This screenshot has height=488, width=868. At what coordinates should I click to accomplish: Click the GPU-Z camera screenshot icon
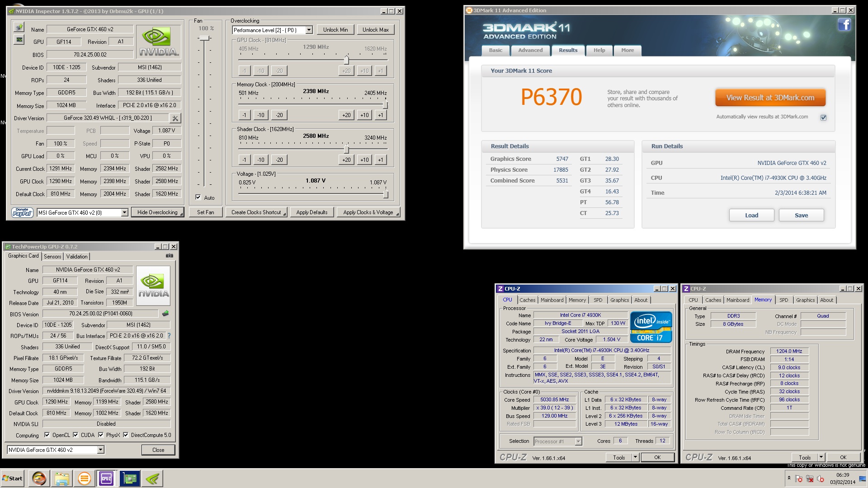[x=170, y=256]
